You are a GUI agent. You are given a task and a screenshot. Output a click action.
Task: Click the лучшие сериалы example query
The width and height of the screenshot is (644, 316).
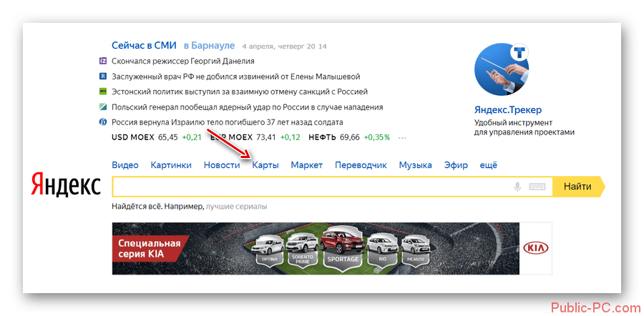236,207
